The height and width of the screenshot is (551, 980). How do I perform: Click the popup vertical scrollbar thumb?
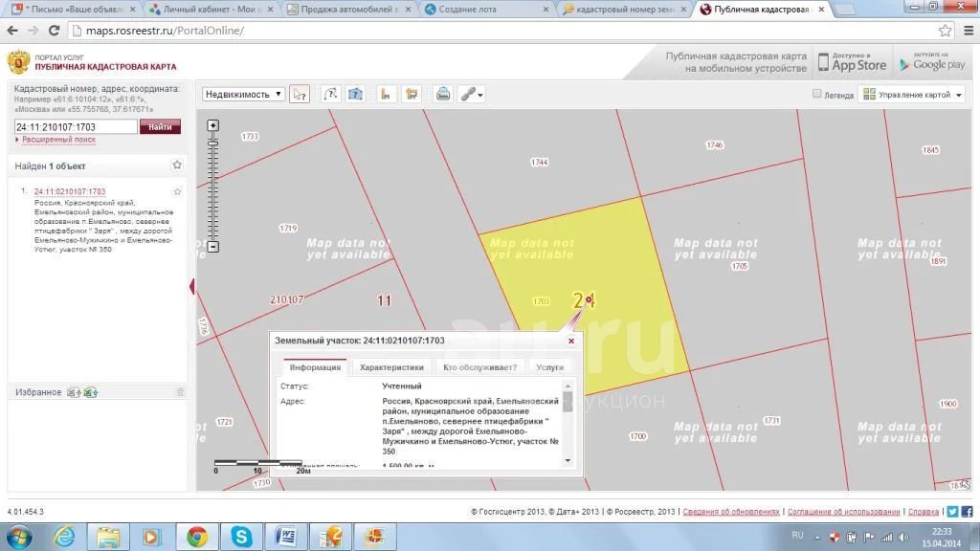(568, 402)
